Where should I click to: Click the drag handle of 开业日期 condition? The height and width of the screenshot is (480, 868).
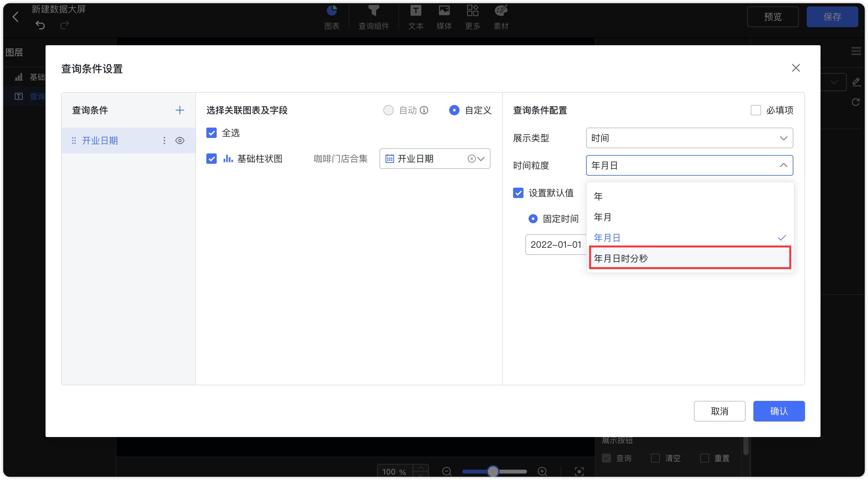(x=74, y=141)
